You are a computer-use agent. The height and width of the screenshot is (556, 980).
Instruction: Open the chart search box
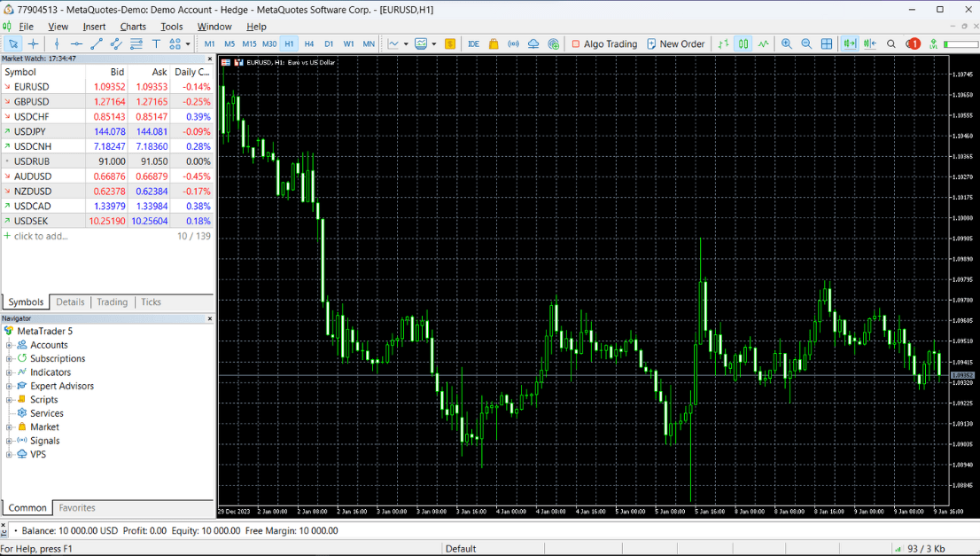(891, 43)
